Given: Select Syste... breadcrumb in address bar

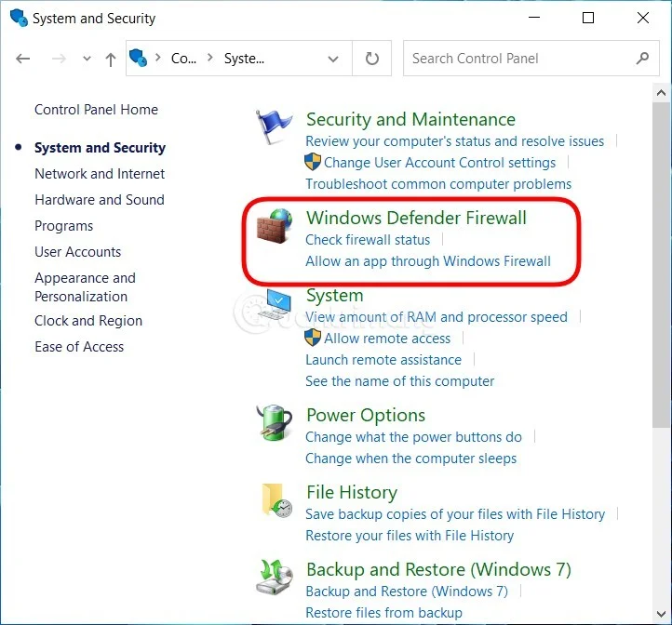Looking at the screenshot, I should coord(244,59).
